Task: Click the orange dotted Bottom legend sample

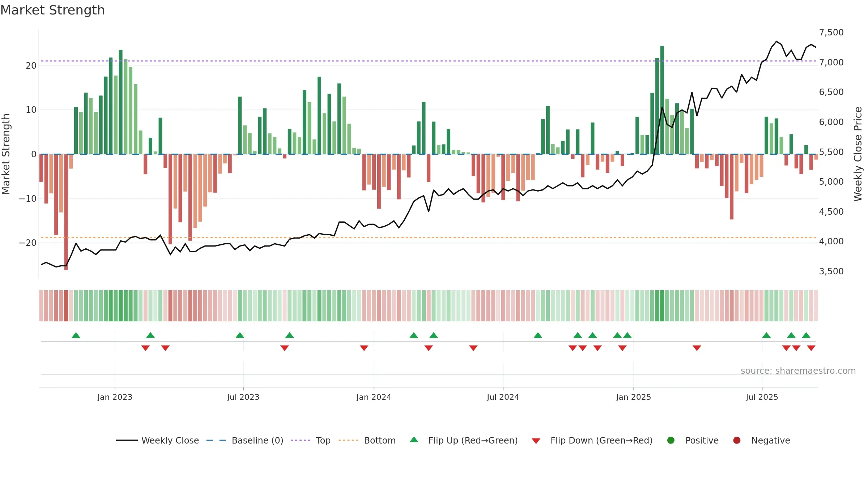Action: (349, 440)
